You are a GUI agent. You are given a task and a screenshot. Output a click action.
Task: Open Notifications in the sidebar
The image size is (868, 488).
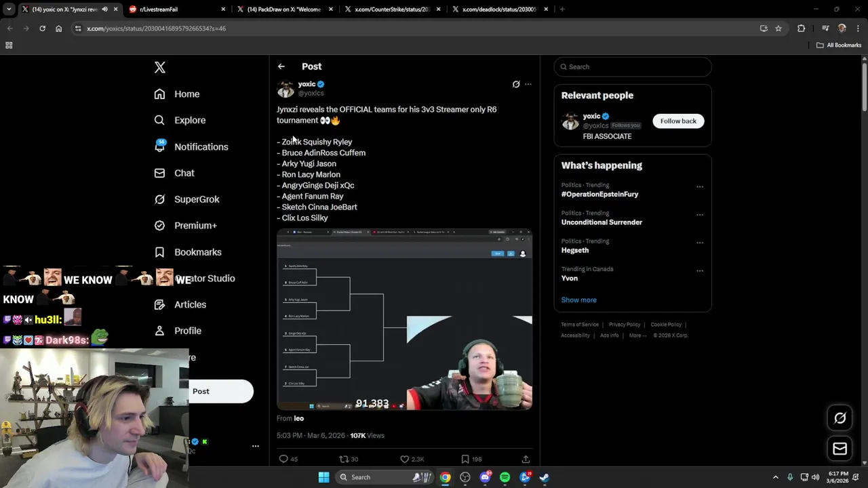(x=201, y=146)
